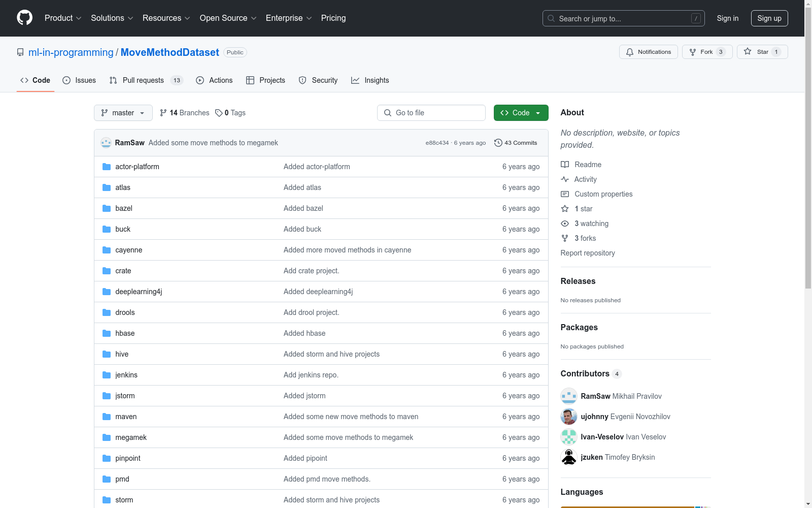Click the jstorm folder icon
This screenshot has height=508, width=812.
coord(107,396)
